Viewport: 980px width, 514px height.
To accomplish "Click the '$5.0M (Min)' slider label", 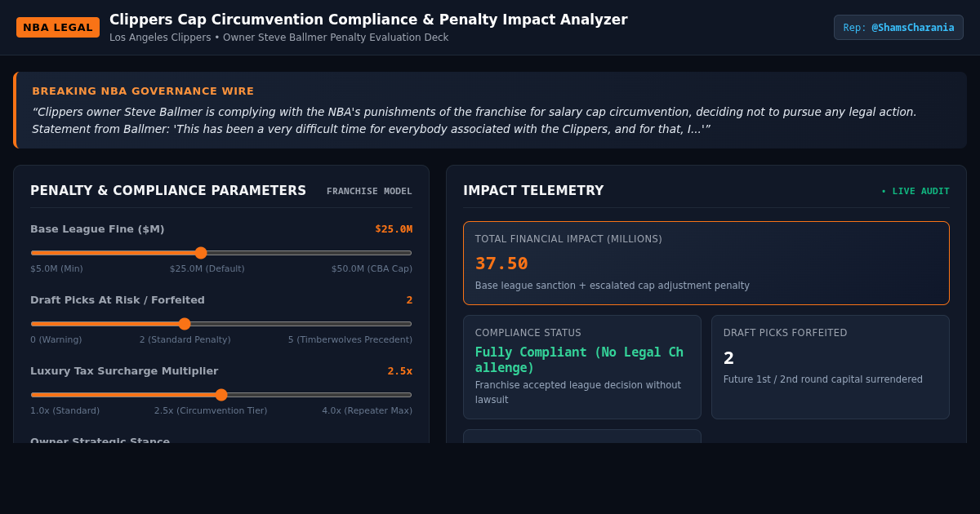I will [56, 269].
